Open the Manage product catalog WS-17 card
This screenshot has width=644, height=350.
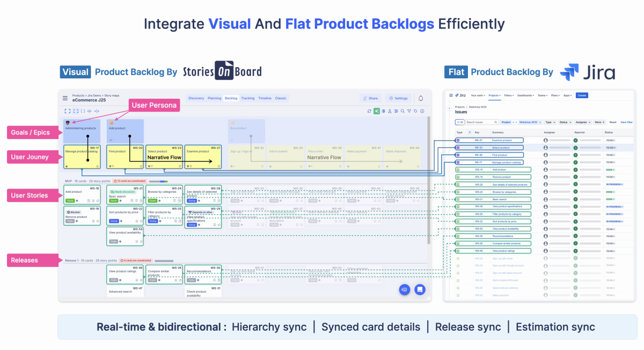(82, 157)
